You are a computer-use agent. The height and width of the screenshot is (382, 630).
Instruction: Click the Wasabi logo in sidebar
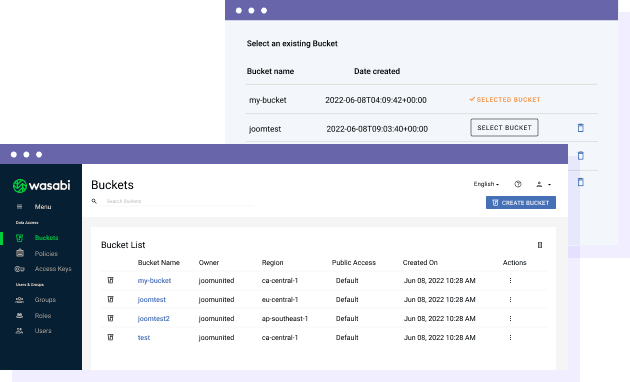pyautogui.click(x=41, y=186)
